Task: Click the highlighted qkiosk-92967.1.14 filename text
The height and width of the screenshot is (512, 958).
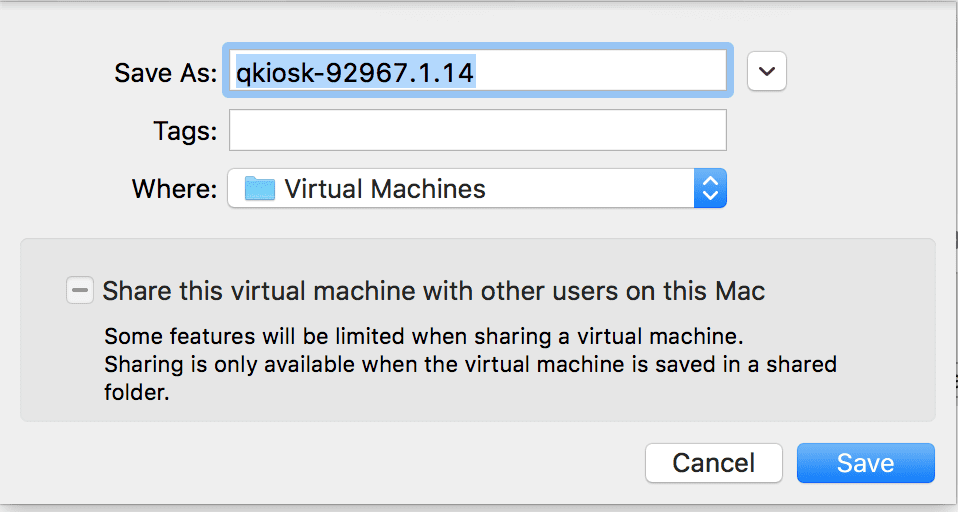Action: 354,72
